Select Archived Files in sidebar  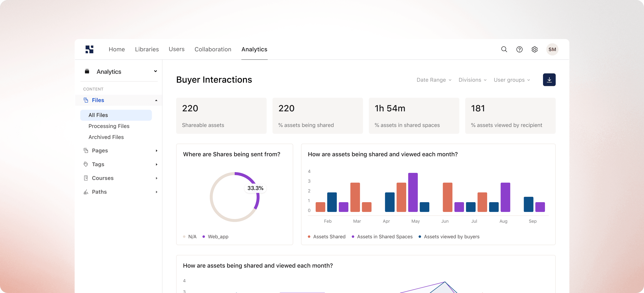(106, 137)
